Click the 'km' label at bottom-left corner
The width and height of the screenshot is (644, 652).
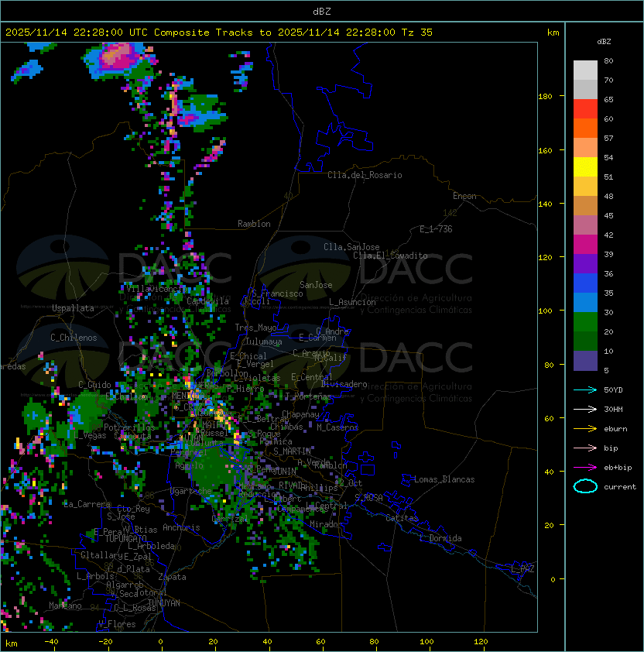pos(12,643)
